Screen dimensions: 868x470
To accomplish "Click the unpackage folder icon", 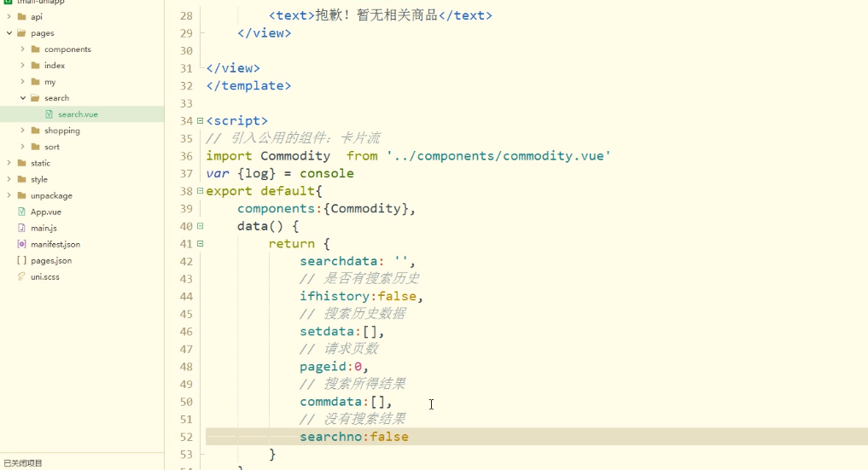I will tap(21, 195).
